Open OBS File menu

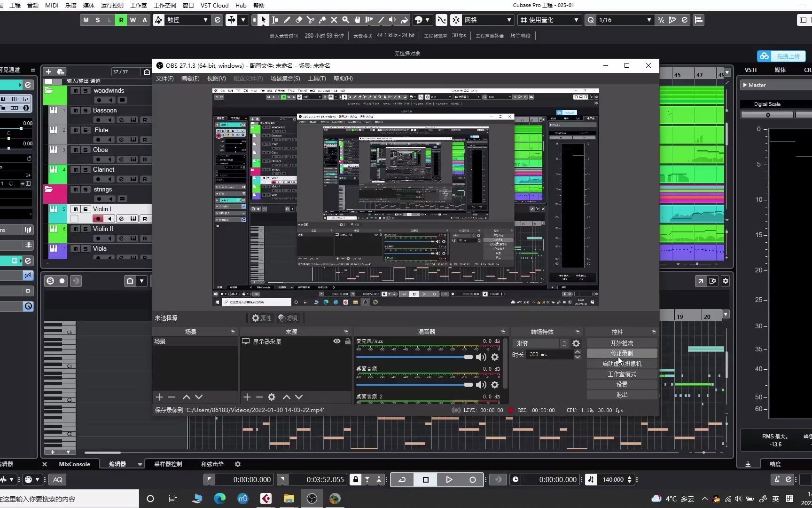point(164,79)
